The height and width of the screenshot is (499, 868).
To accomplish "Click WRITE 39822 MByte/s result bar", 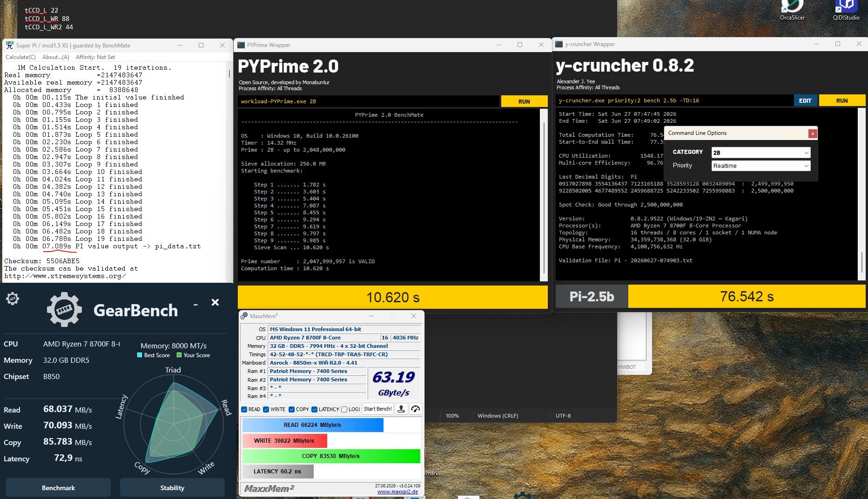I will tap(284, 440).
